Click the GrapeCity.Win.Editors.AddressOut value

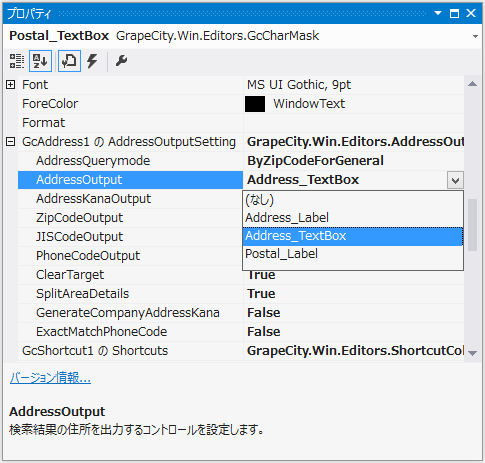click(354, 142)
